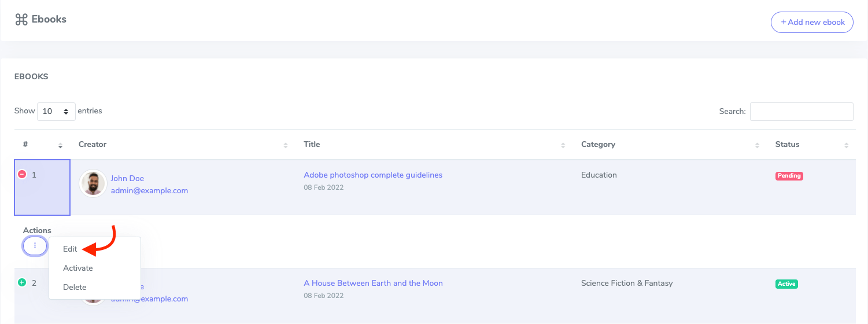Click the John Doe creator name link

(127, 178)
